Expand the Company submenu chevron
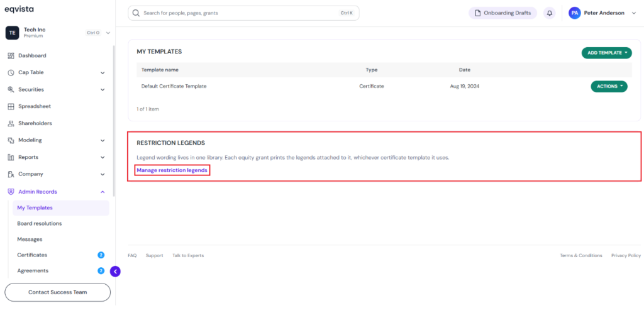644x320 pixels. click(x=103, y=174)
